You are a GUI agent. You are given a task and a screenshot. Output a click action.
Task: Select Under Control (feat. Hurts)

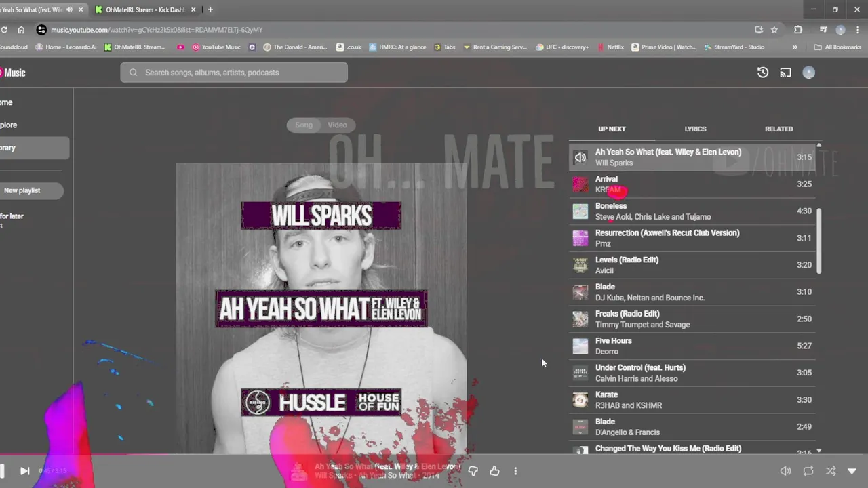[692, 373]
